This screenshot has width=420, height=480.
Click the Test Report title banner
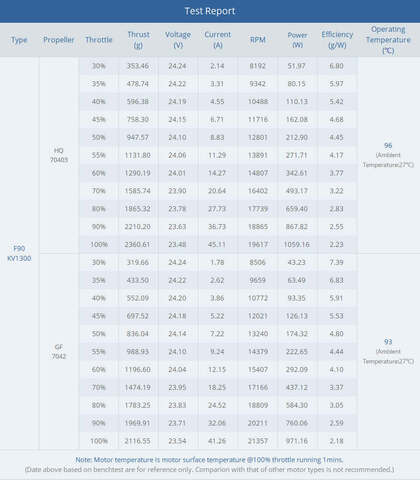(210, 11)
